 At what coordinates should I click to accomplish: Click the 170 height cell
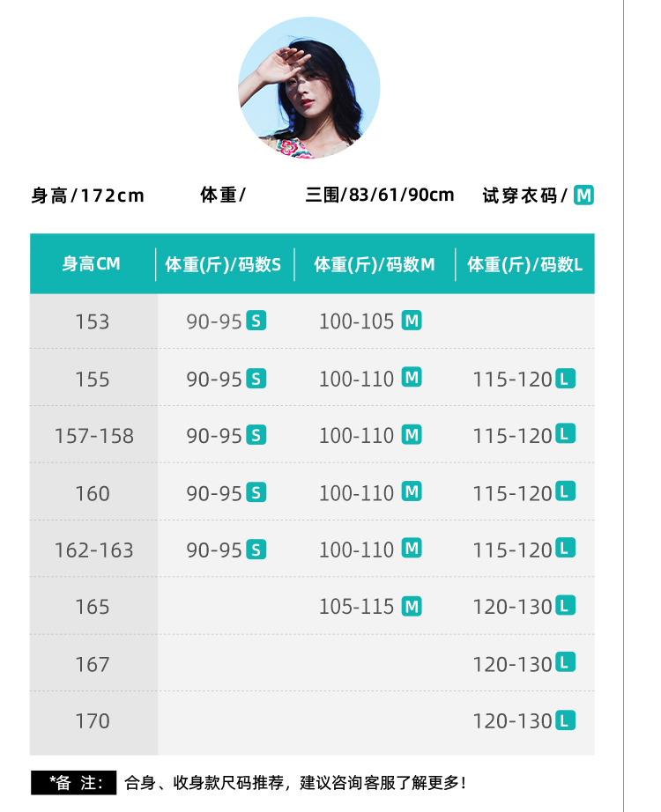point(93,721)
